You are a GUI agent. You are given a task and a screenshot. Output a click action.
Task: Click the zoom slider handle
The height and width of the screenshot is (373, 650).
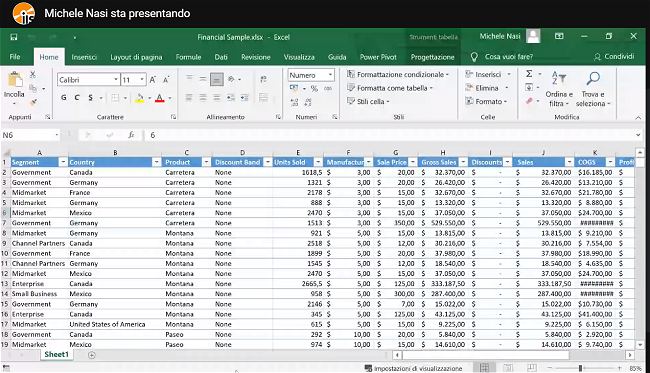pos(580,368)
